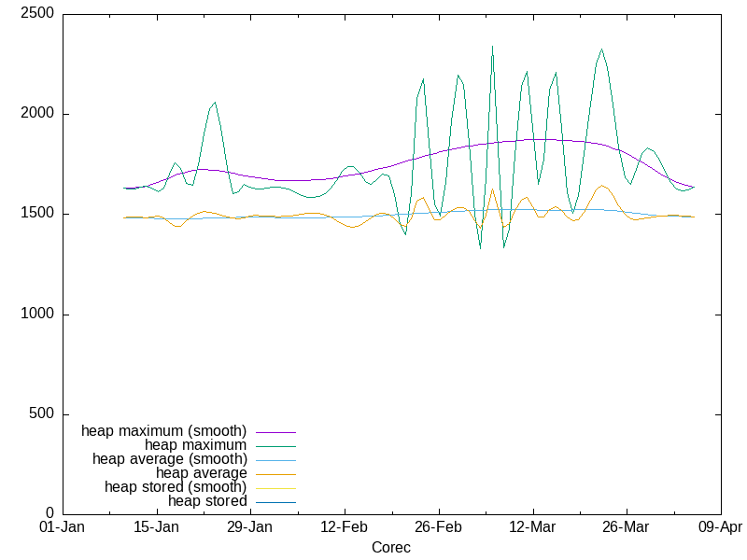Select the "heap maximum (smooth)" legend label
The height and width of the screenshot is (560, 747).
(x=163, y=431)
